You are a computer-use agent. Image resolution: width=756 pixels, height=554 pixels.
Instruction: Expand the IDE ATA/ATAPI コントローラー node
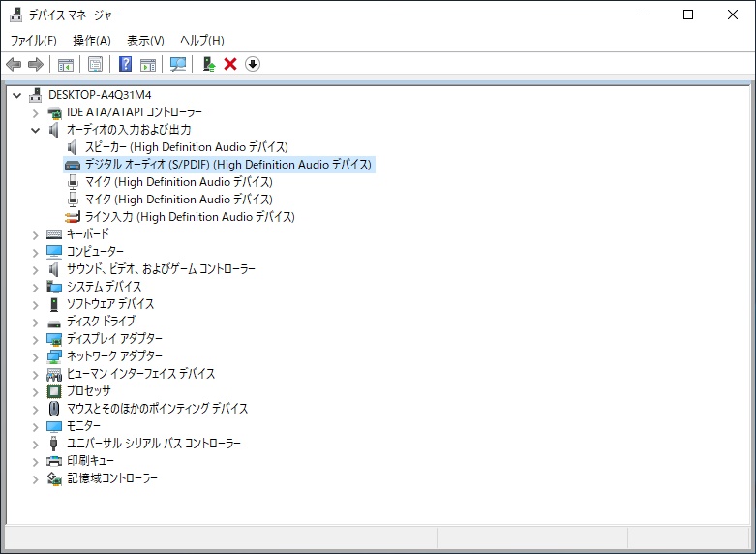pos(35,113)
